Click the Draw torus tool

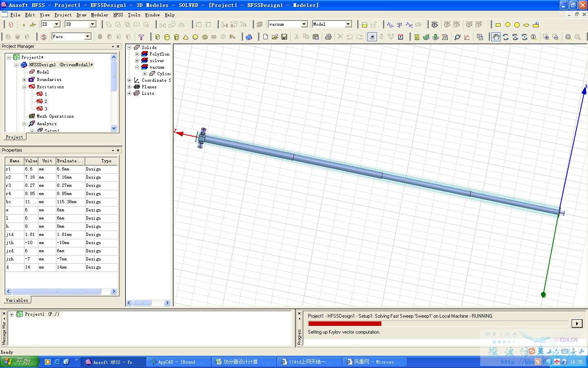[205, 37]
